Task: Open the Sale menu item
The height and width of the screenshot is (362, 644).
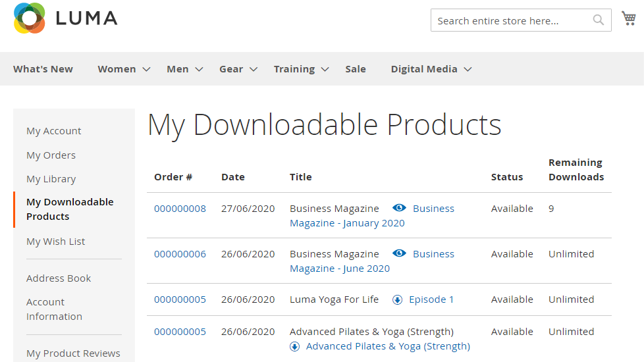Action: [355, 69]
